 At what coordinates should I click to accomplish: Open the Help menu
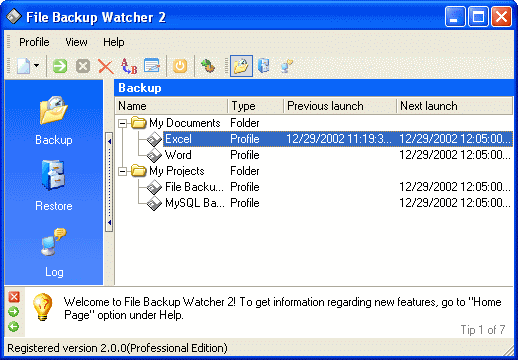coord(114,42)
